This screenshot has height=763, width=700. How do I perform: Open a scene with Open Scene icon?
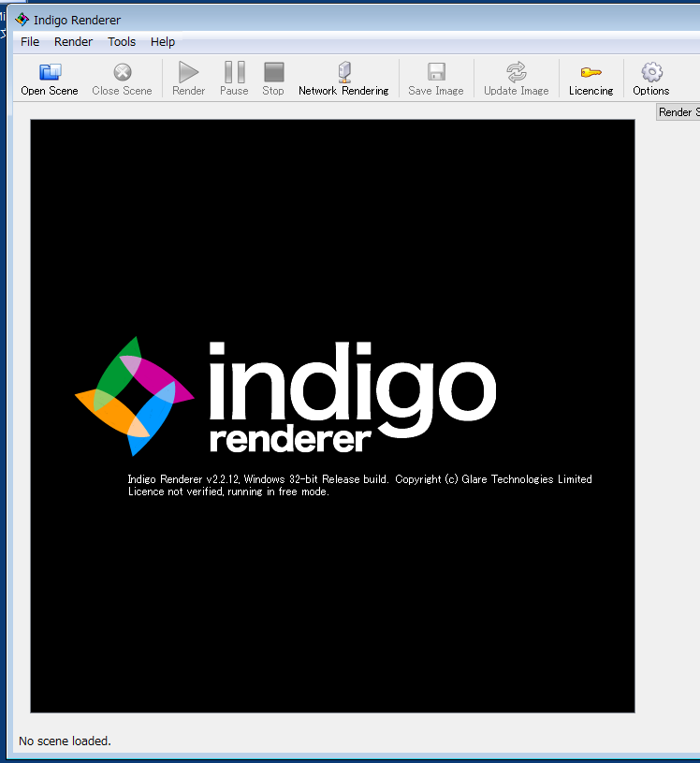tap(50, 72)
